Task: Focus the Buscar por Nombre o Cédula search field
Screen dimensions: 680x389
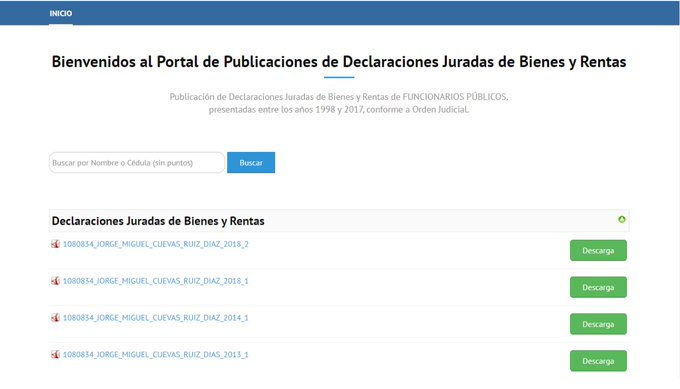Action: click(x=137, y=163)
